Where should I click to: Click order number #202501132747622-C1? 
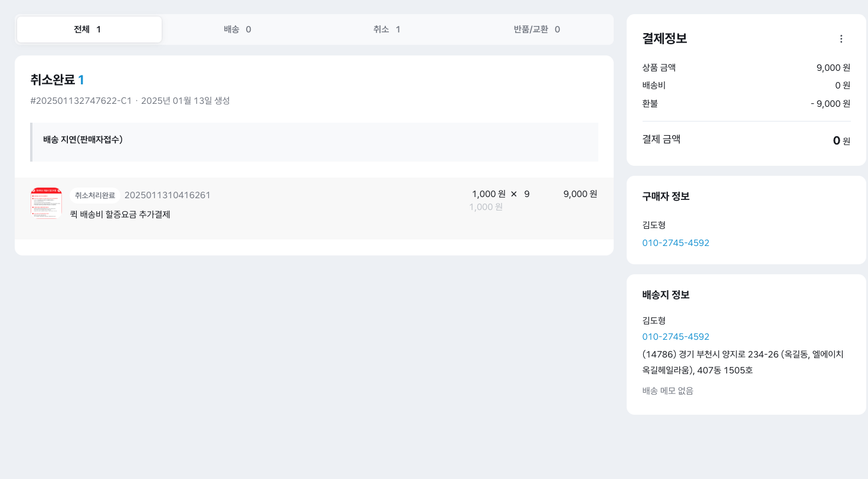(x=81, y=101)
